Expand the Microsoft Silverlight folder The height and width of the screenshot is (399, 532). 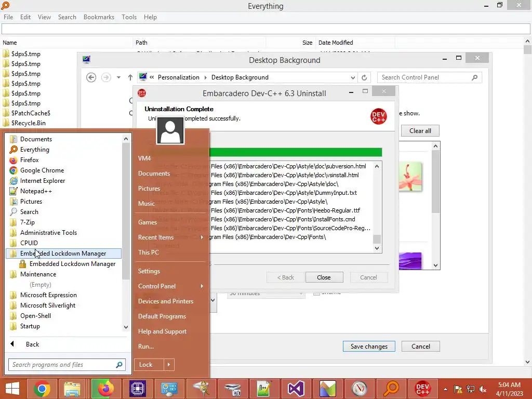click(x=63, y=305)
